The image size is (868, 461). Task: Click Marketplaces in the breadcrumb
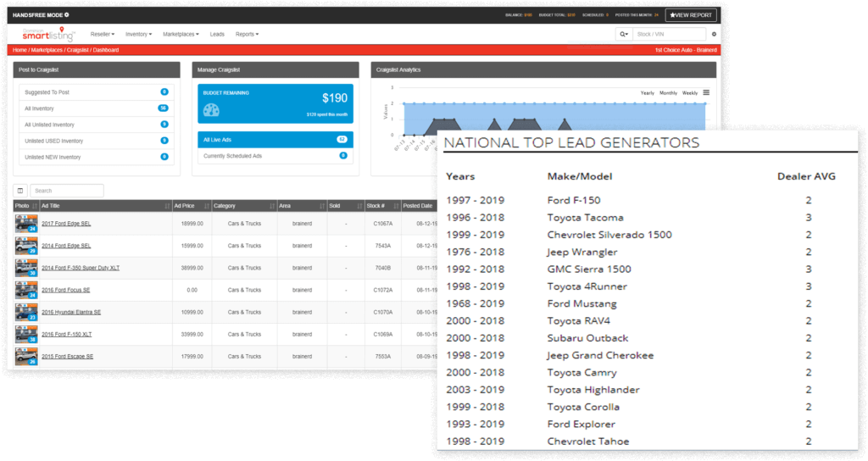point(47,50)
